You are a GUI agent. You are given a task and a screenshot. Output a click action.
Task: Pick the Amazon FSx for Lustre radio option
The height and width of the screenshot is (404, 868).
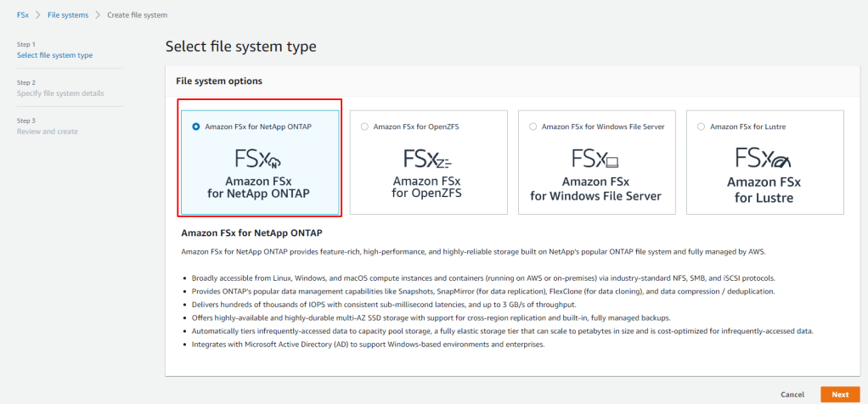pyautogui.click(x=701, y=126)
